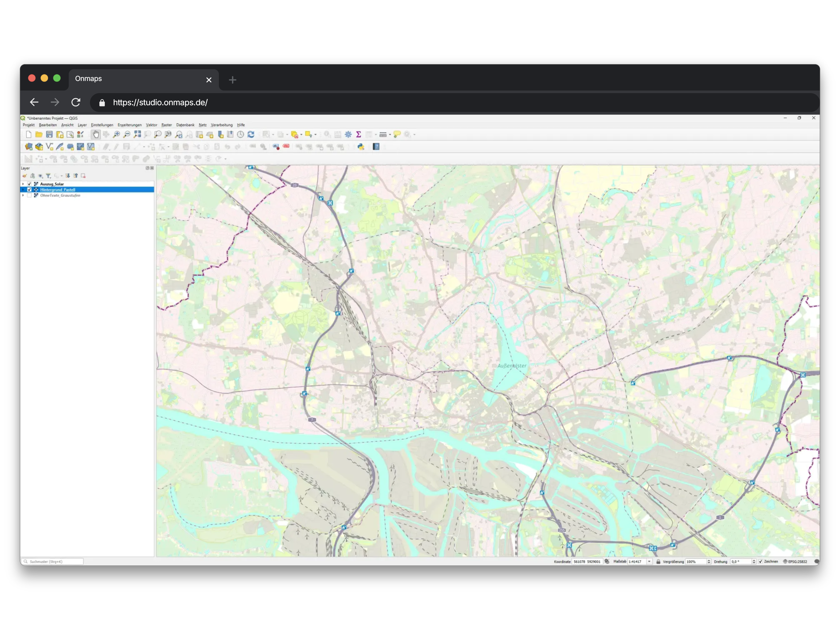Open the Maßstab scale dropdown
Screen dimensions: 840x630
point(649,562)
